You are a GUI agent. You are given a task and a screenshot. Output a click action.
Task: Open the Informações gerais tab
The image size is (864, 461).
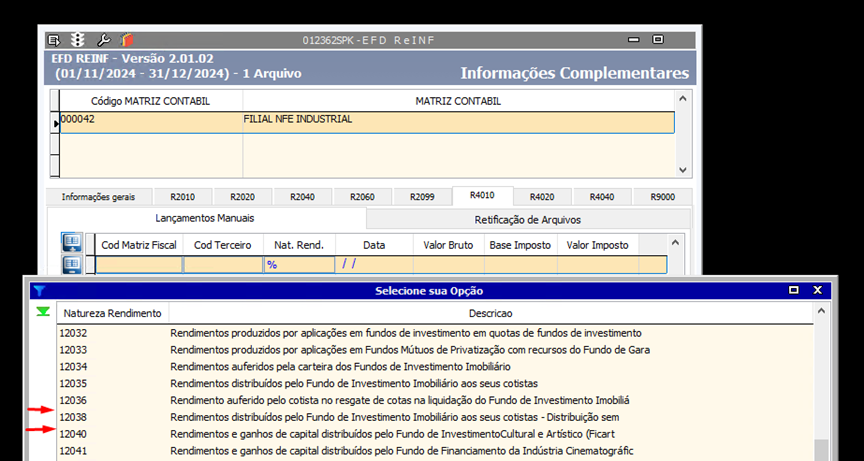point(98,197)
